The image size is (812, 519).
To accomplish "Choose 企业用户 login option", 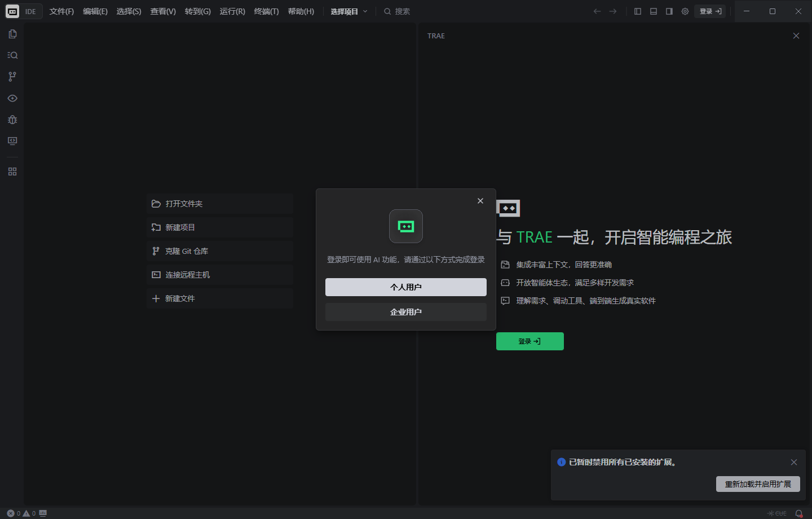I will [406, 312].
